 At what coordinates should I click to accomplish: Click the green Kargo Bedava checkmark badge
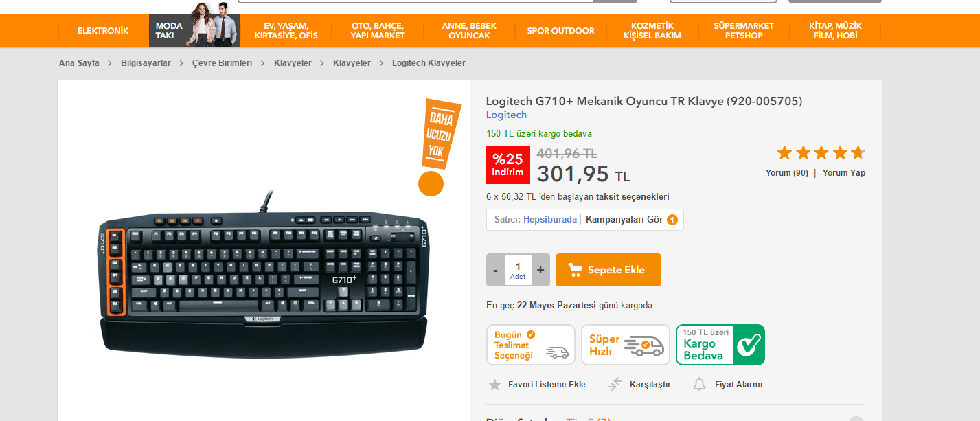pyautogui.click(x=720, y=345)
